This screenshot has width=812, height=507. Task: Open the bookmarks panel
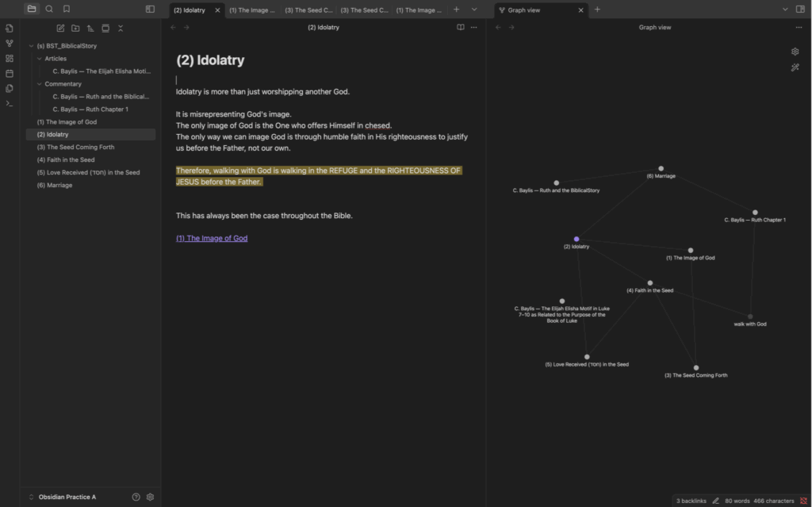[x=67, y=9]
